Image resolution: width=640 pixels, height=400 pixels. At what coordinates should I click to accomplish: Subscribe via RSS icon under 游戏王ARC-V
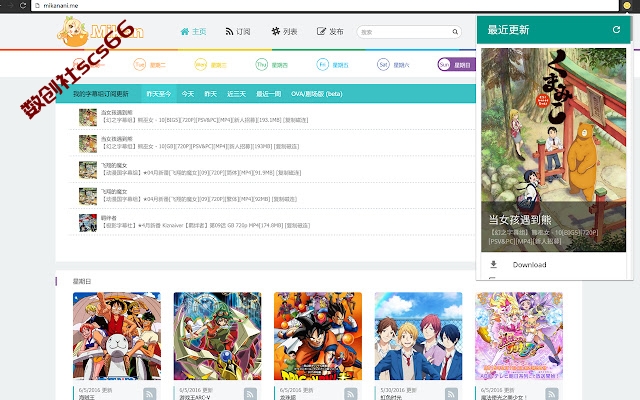[250, 394]
